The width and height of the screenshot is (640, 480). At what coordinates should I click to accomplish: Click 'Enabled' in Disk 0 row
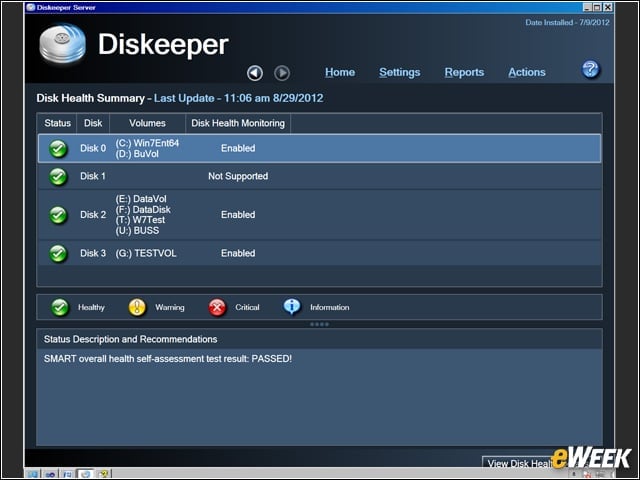point(238,148)
